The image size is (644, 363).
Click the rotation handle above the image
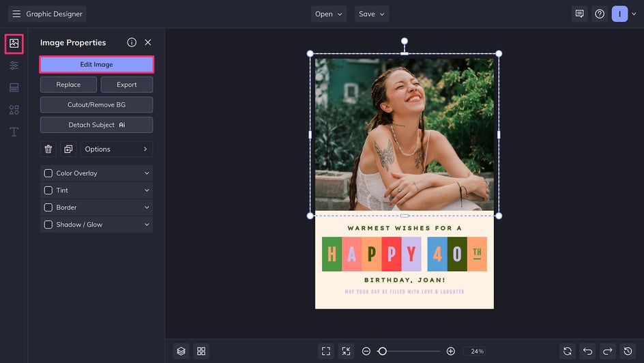coord(405,41)
